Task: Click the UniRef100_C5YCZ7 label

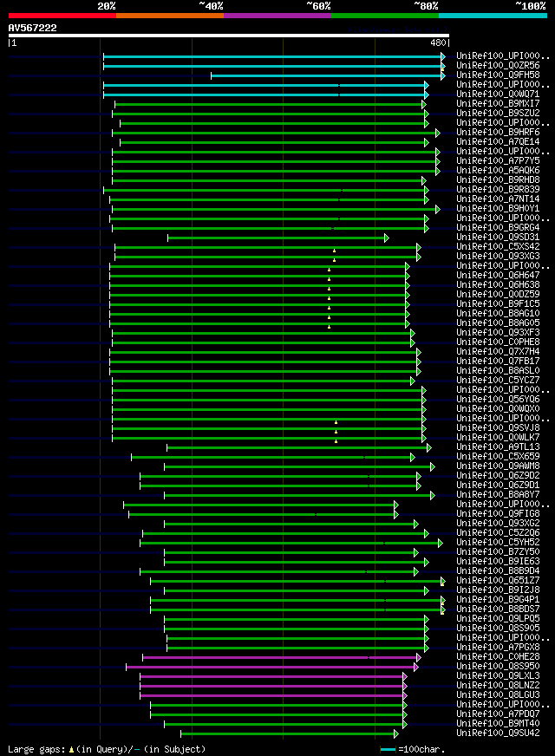Action: pyautogui.click(x=498, y=380)
